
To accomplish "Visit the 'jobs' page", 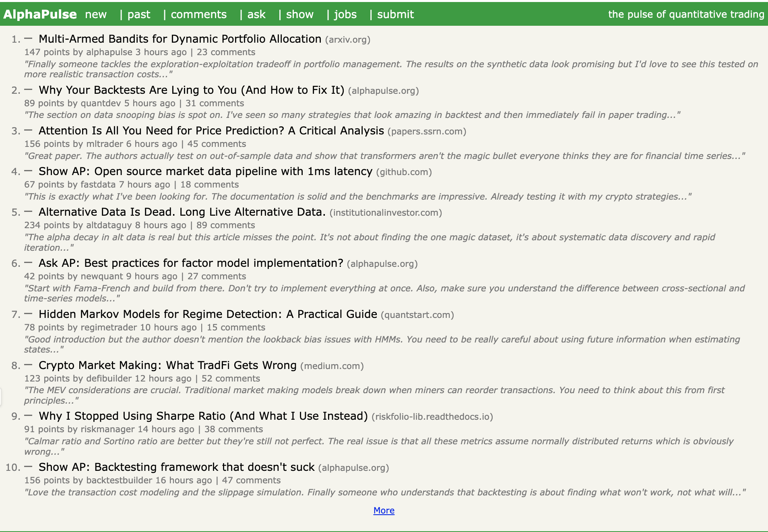I will point(345,14).
